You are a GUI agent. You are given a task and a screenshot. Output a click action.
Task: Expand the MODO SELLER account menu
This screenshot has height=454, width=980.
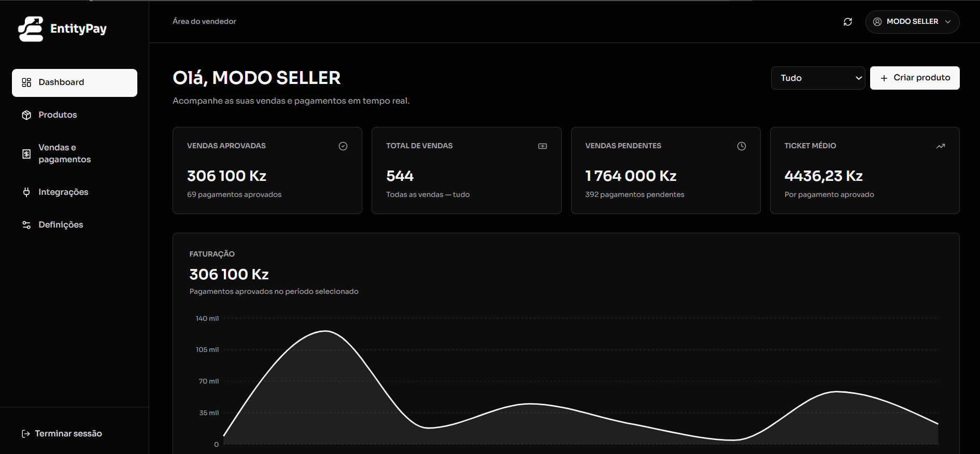point(912,22)
